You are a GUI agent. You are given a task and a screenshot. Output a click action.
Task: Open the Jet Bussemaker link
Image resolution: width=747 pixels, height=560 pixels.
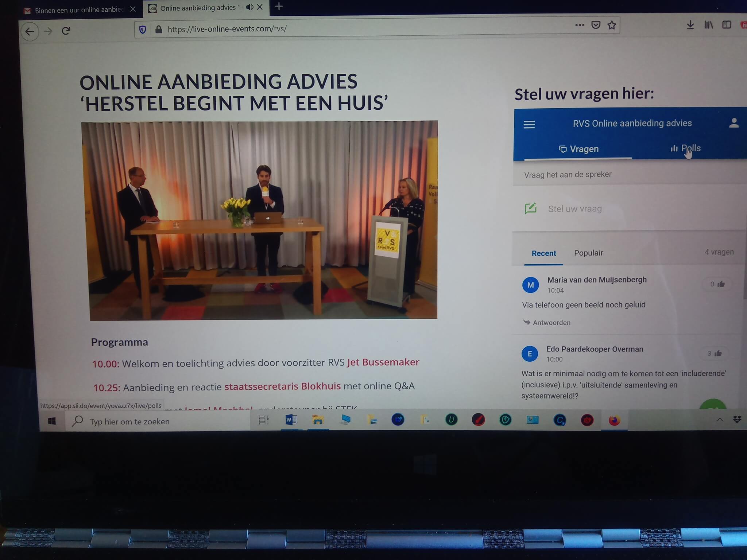383,362
